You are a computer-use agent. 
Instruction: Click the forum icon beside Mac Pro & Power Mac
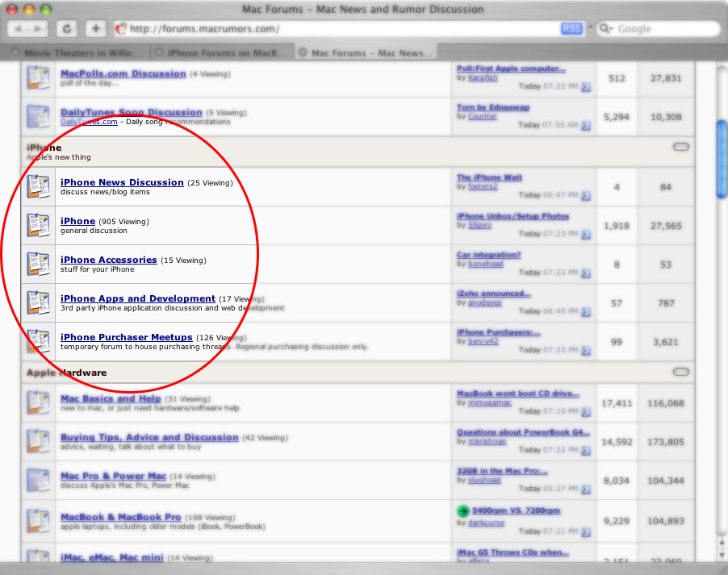(x=38, y=481)
